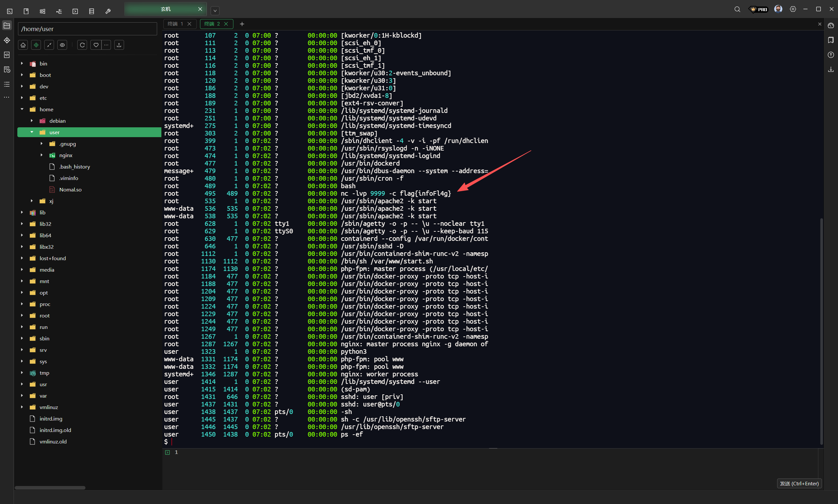Add new terminal tab with plus
The image size is (838, 504).
point(242,24)
